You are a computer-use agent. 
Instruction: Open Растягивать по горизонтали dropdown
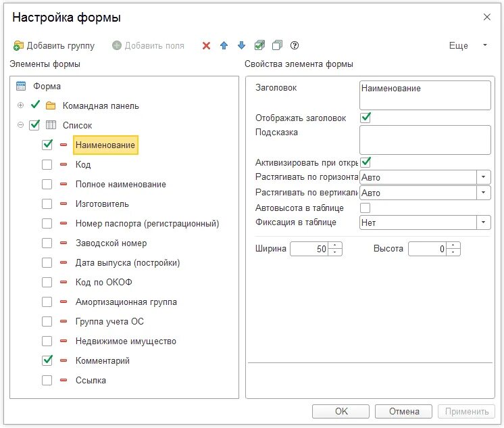pyautogui.click(x=484, y=177)
